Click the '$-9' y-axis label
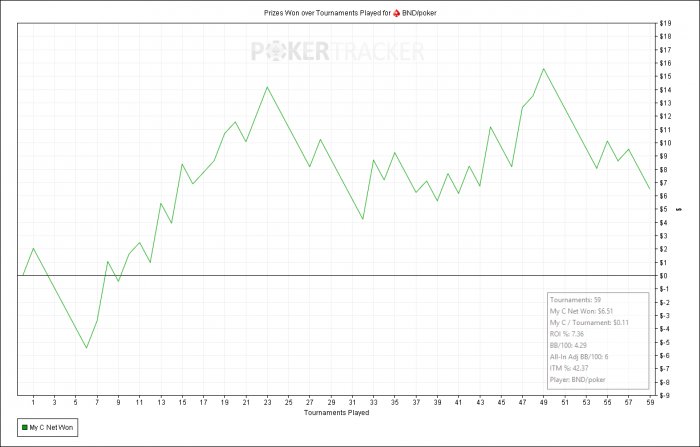The image size is (700, 447). tap(664, 395)
